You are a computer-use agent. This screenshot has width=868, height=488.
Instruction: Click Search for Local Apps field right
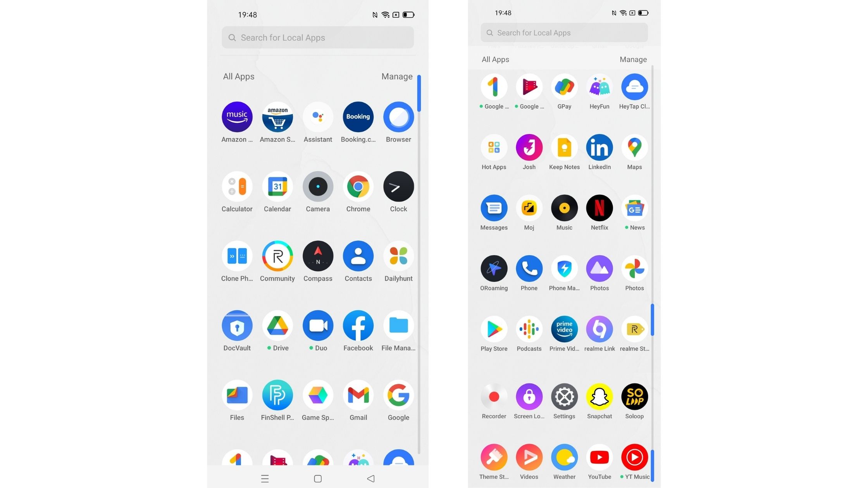563,33
